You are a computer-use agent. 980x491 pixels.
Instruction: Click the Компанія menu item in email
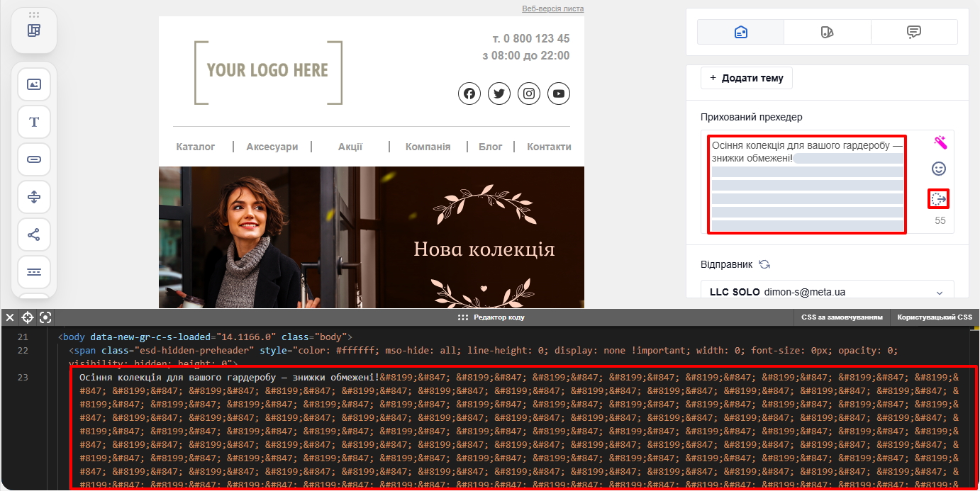428,147
